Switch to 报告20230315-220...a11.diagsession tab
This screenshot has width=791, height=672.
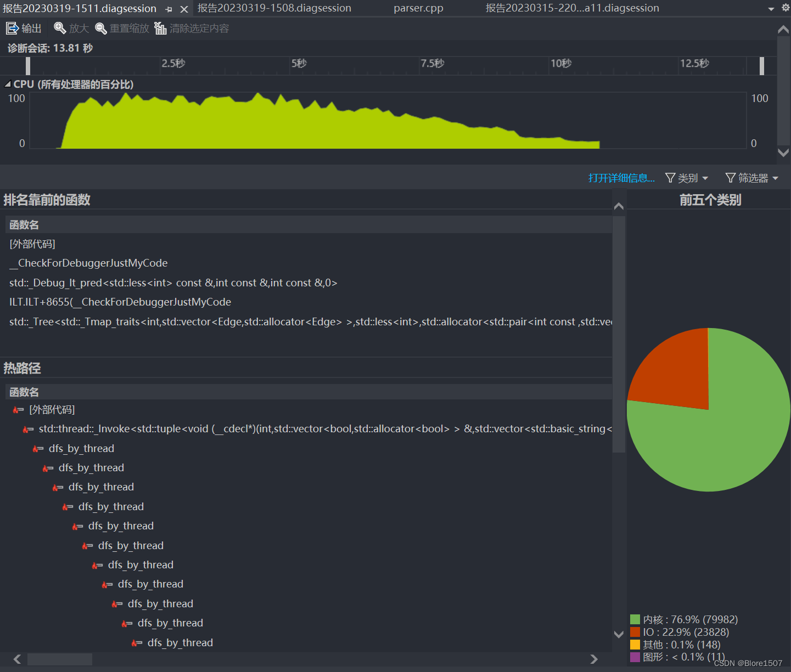coord(573,8)
